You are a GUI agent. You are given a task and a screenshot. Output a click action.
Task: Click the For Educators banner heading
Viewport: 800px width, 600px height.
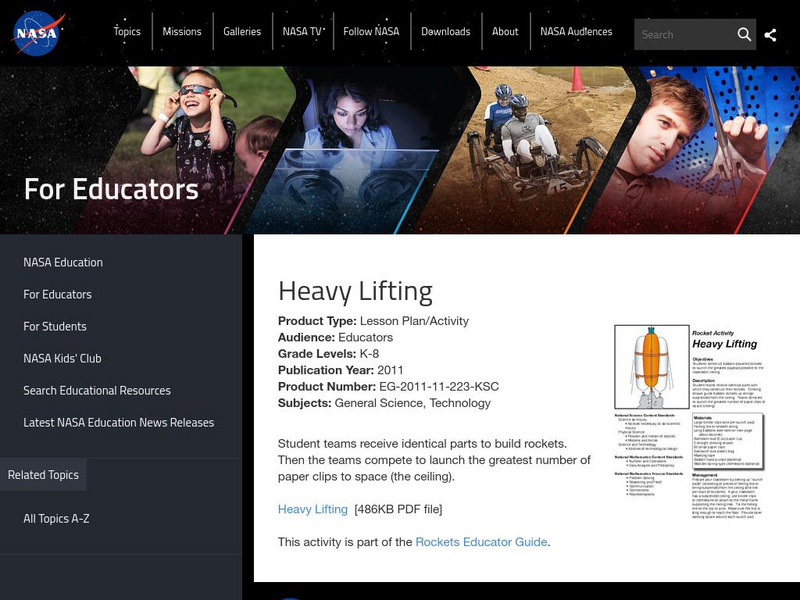[111, 189]
